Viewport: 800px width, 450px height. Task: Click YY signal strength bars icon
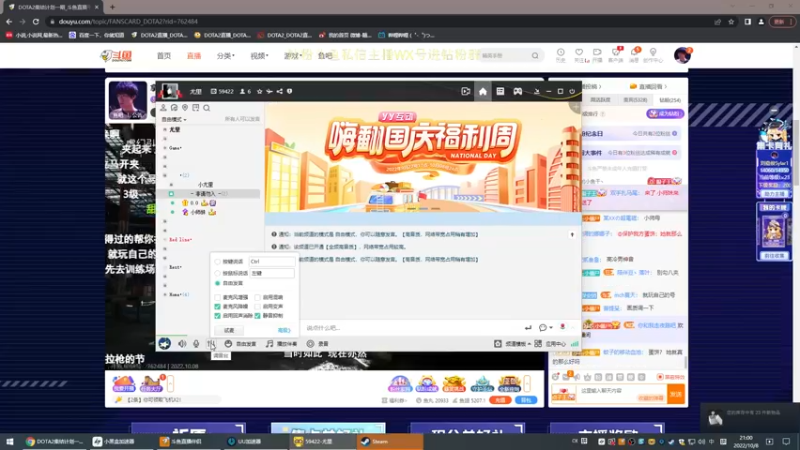[x=574, y=344]
